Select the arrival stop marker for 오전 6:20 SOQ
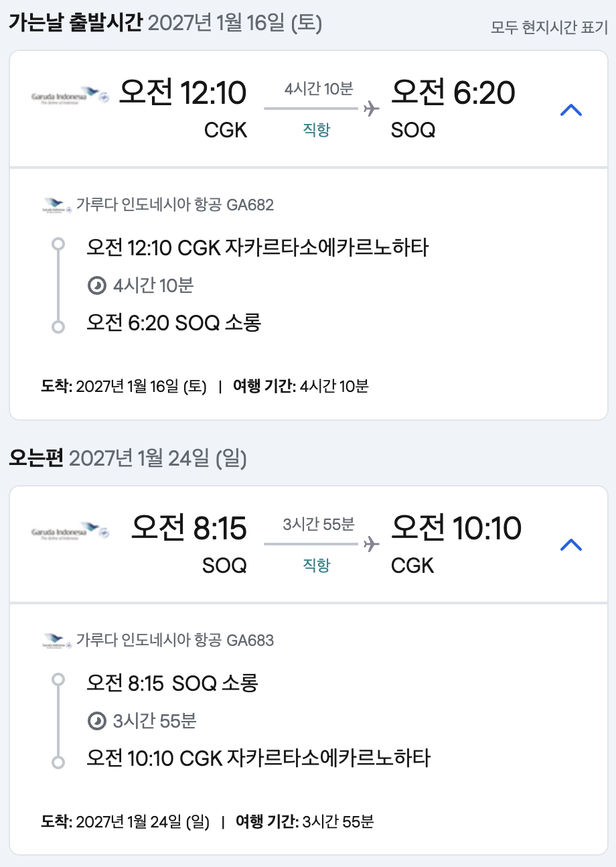 click(58, 327)
